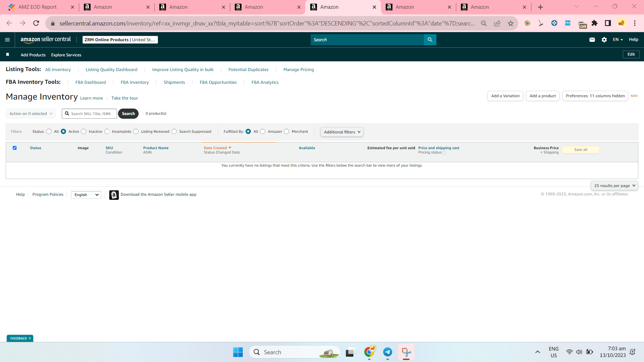The image size is (644, 362).
Task: Open the EN language dropdown in header
Action: click(618, 40)
